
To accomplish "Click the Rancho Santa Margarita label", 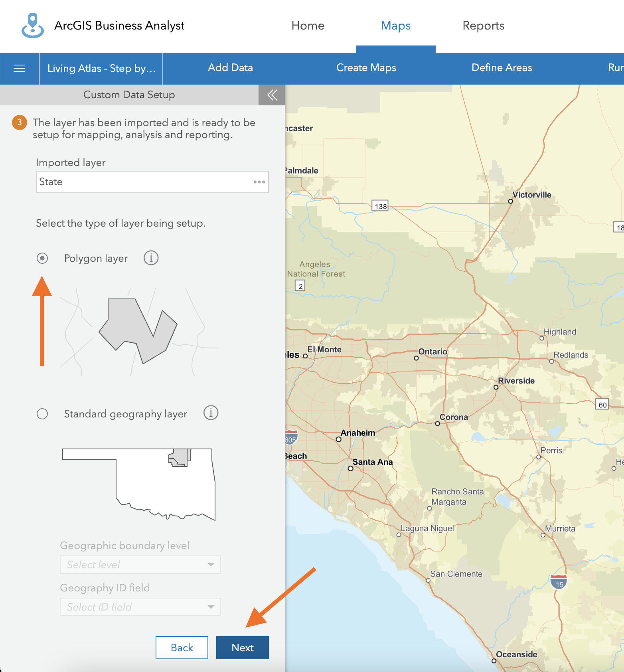I will 457,497.
